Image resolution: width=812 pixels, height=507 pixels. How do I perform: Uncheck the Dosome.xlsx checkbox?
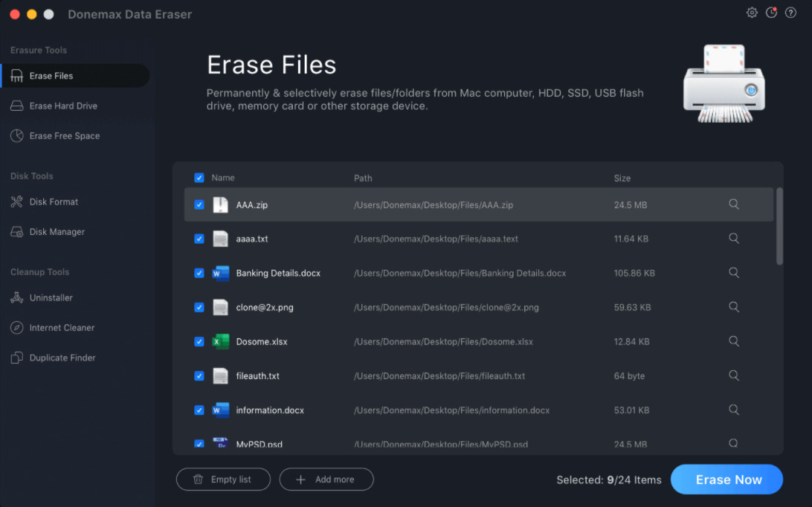tap(199, 341)
